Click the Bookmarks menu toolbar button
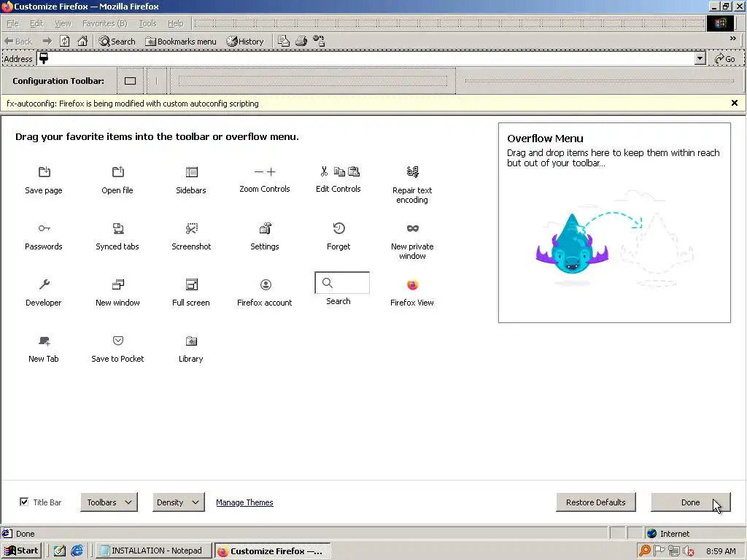This screenshot has width=747, height=560. click(181, 42)
